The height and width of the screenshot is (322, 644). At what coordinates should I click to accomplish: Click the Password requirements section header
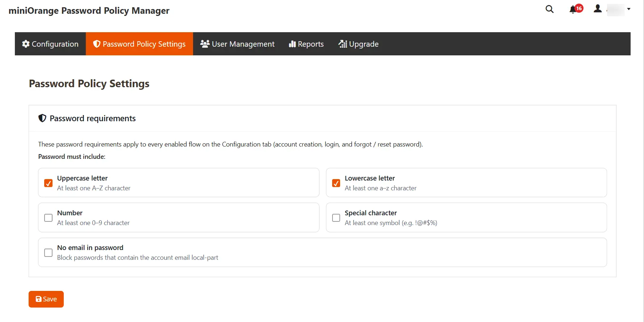pyautogui.click(x=93, y=118)
